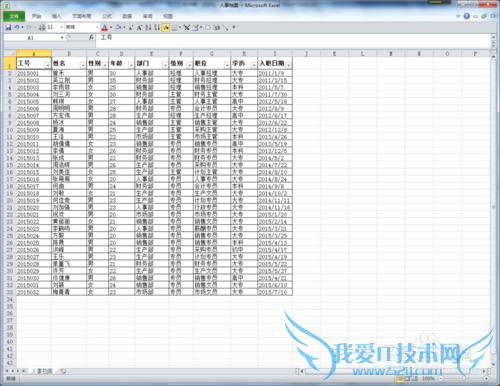Click the horizontal scrollbar right arrow

484,371
